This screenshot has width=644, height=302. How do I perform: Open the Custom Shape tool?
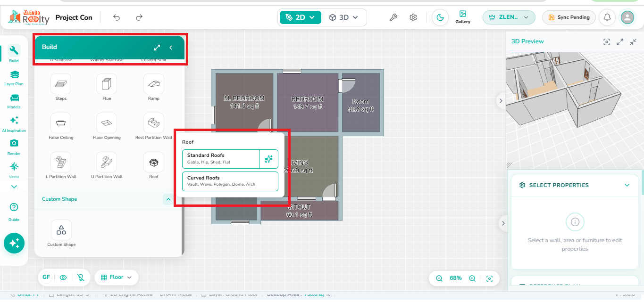[x=61, y=233]
